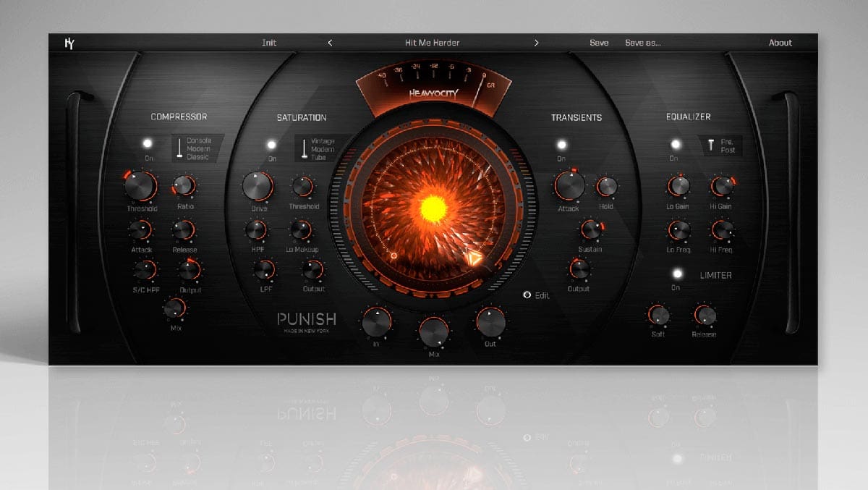The height and width of the screenshot is (490, 868).
Task: Select Post equalizer routing
Action: [728, 150]
